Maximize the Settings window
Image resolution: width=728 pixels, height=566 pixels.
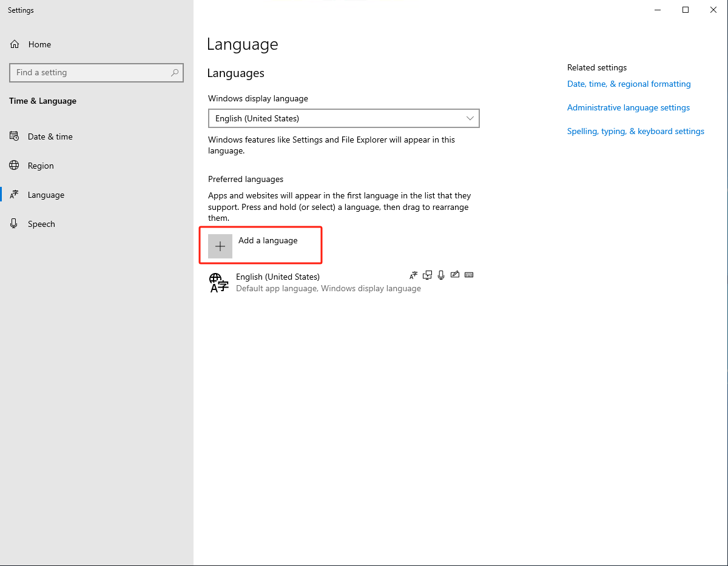686,10
